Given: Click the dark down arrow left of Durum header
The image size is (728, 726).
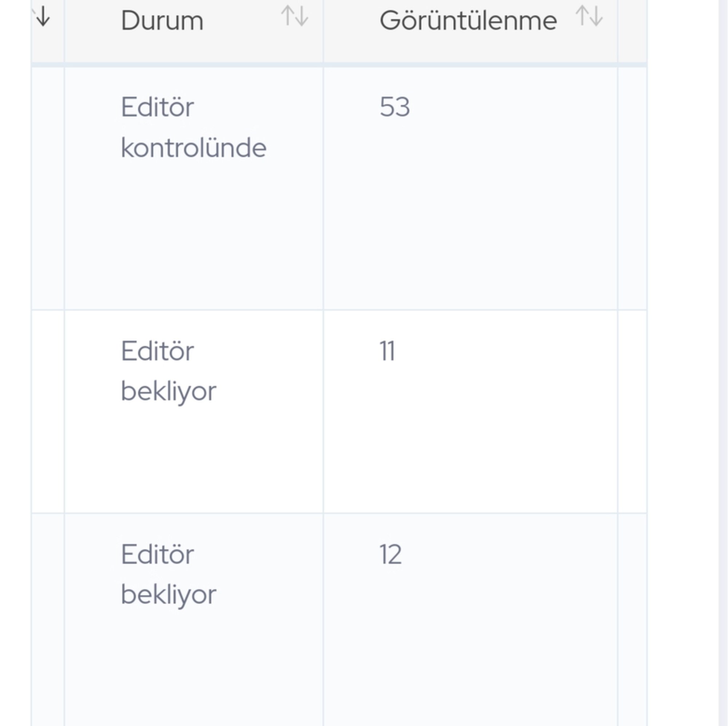Looking at the screenshot, I should click(x=43, y=17).
